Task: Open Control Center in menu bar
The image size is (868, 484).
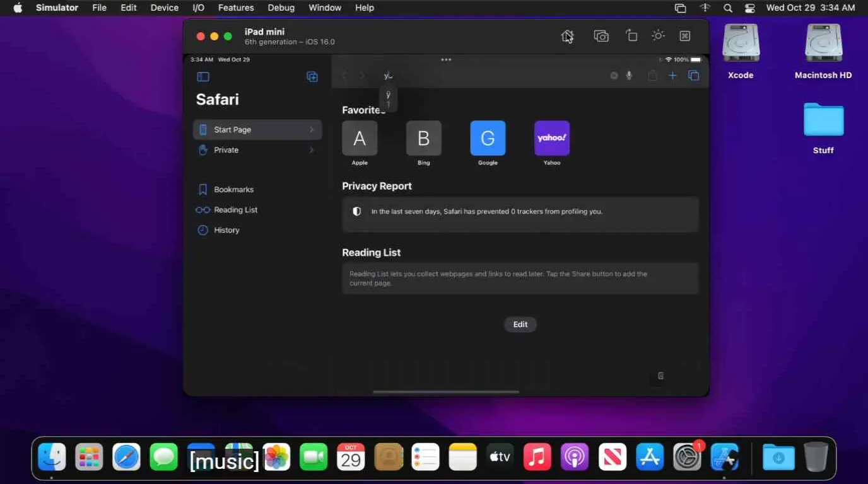Action: tap(749, 8)
